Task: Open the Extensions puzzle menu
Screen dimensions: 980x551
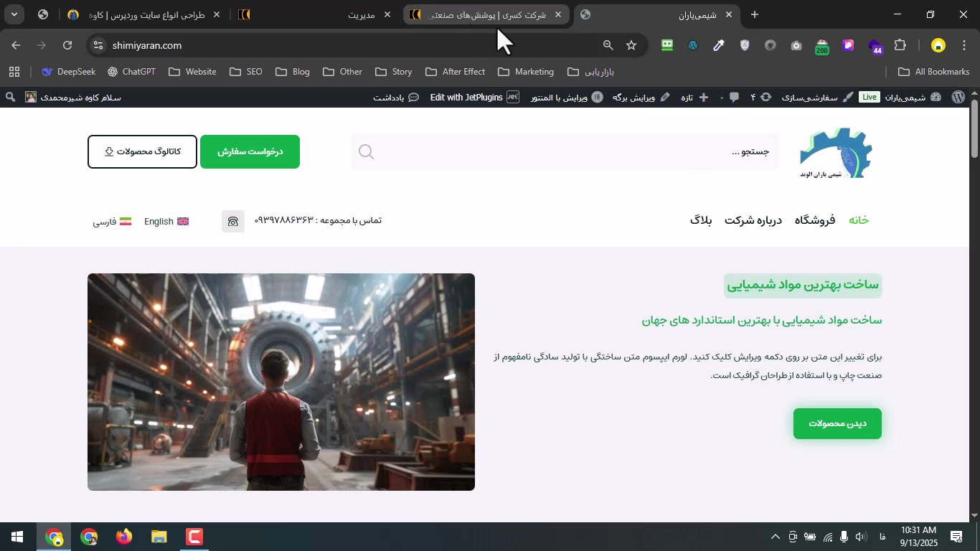Action: coord(900,45)
